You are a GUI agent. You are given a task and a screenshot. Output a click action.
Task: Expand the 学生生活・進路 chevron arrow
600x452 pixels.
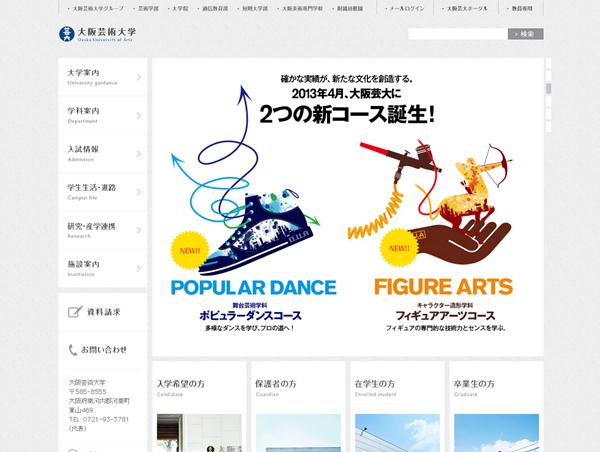139,192
